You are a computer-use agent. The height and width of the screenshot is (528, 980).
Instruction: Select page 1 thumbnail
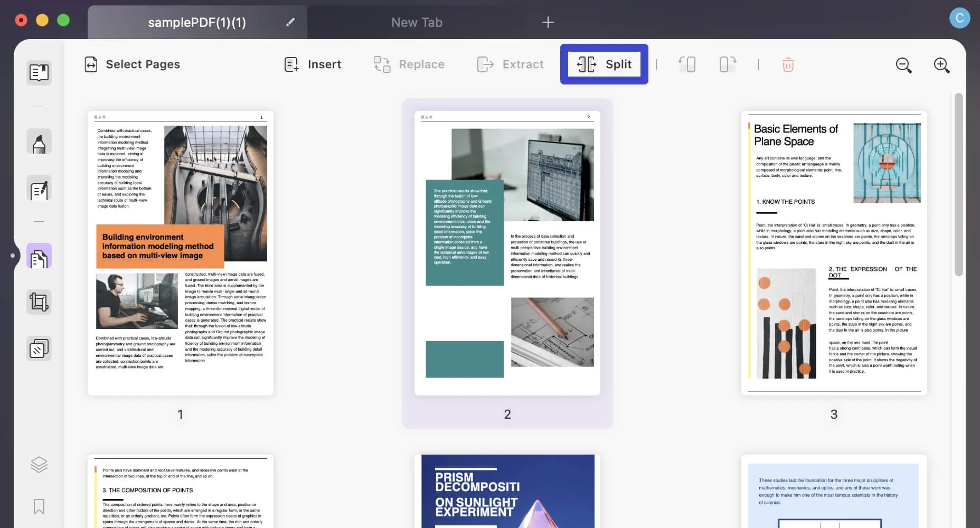[x=181, y=253]
